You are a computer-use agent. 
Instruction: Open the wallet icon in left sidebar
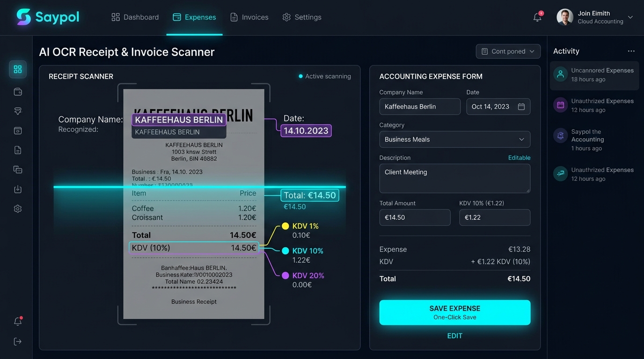click(18, 92)
